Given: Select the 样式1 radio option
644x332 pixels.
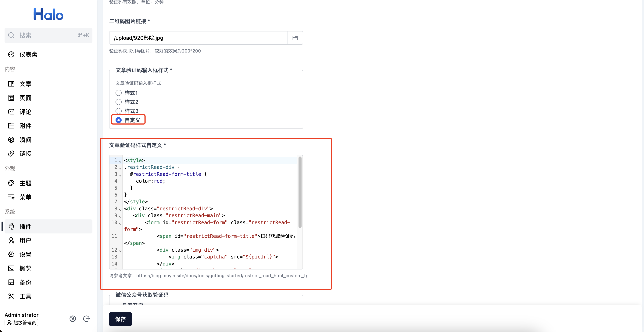Looking at the screenshot, I should tap(119, 93).
